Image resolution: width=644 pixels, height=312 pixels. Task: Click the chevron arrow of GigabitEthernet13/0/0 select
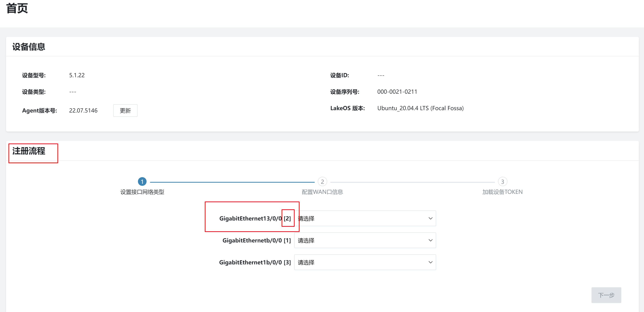pos(430,219)
